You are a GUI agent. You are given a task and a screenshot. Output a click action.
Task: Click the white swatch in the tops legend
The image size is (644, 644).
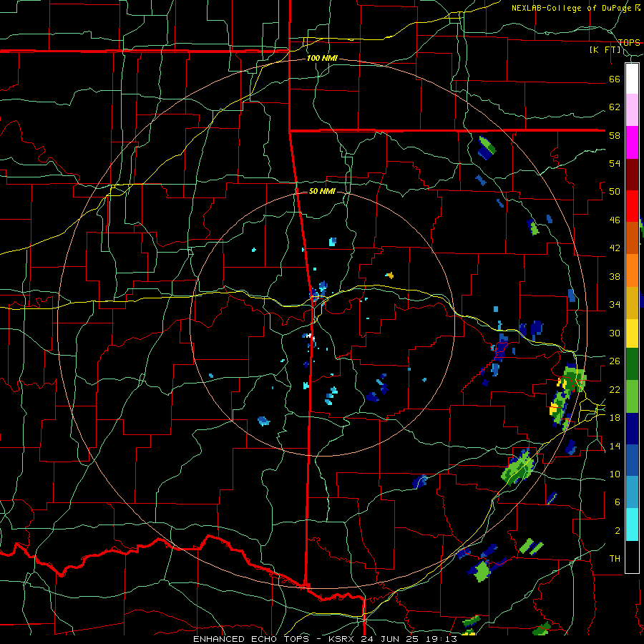click(632, 79)
